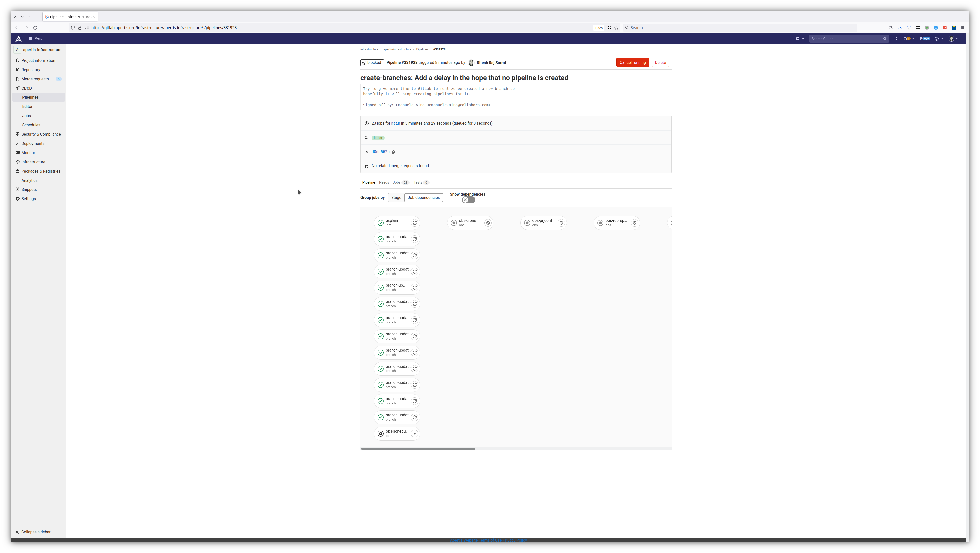Image resolution: width=980 pixels, height=553 pixels.
Task: Cancel the obs-prjconf job
Action: (561, 223)
